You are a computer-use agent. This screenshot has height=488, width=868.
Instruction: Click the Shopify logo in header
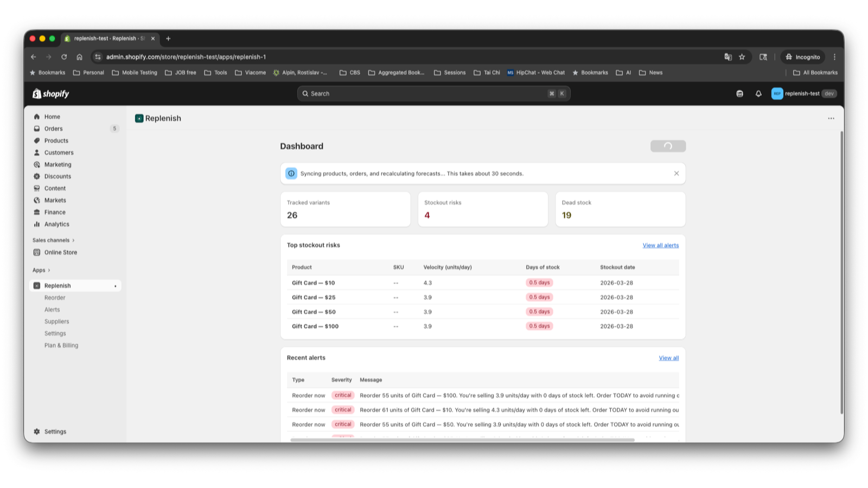[x=51, y=94]
